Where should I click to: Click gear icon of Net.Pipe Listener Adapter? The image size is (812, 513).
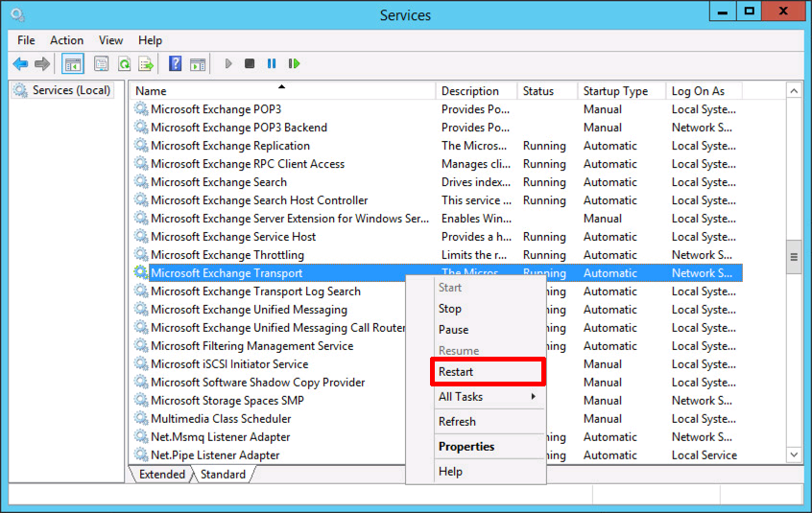coord(140,455)
